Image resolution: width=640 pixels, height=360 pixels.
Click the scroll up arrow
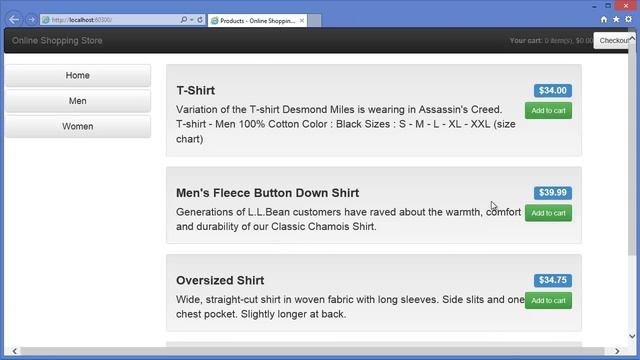coord(632,38)
